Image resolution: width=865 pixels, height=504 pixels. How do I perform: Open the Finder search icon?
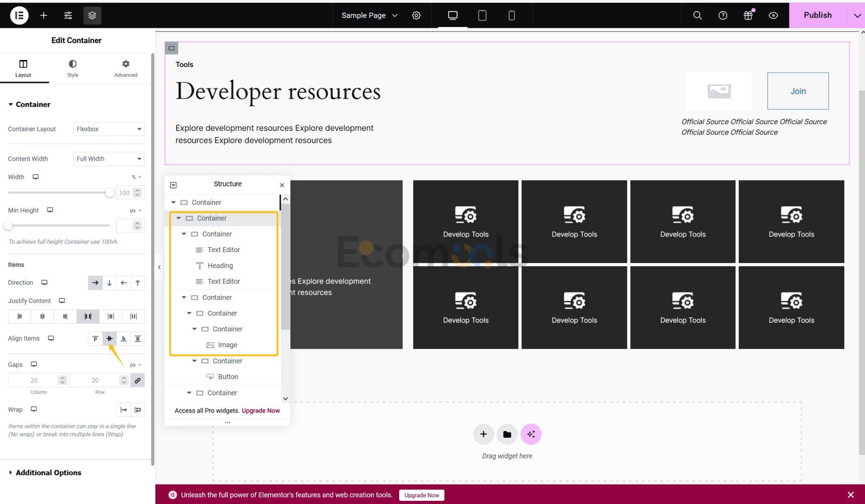[x=697, y=15]
